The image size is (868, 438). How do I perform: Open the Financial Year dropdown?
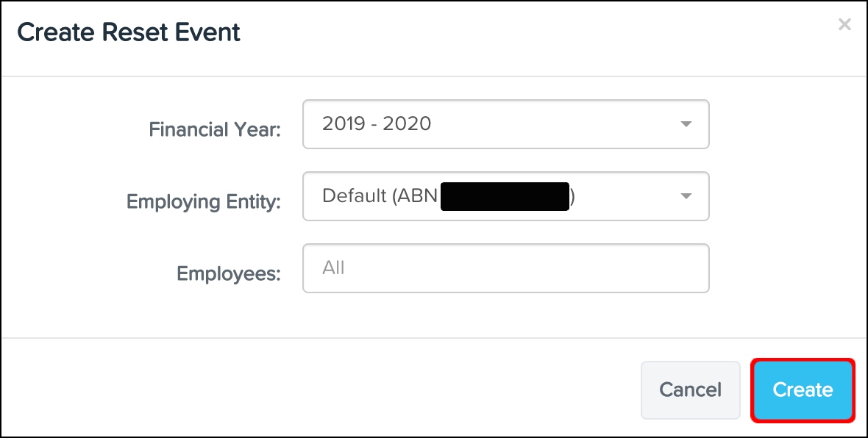(x=505, y=124)
